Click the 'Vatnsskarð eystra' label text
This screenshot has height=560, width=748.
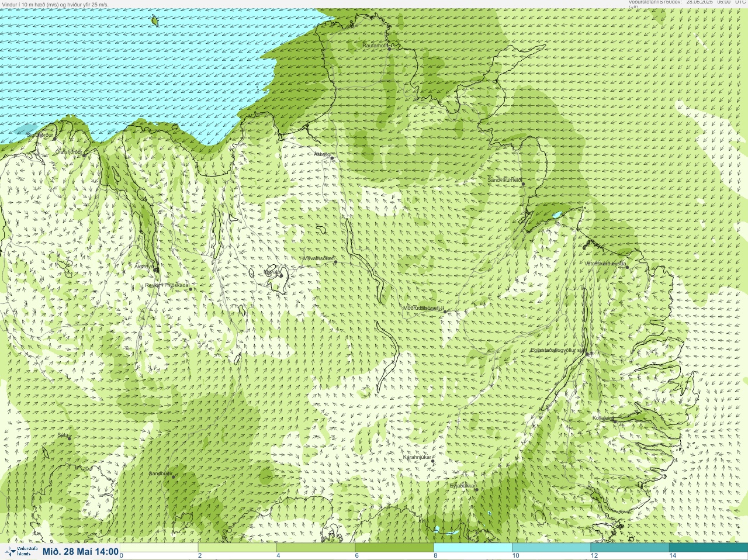[605, 264]
